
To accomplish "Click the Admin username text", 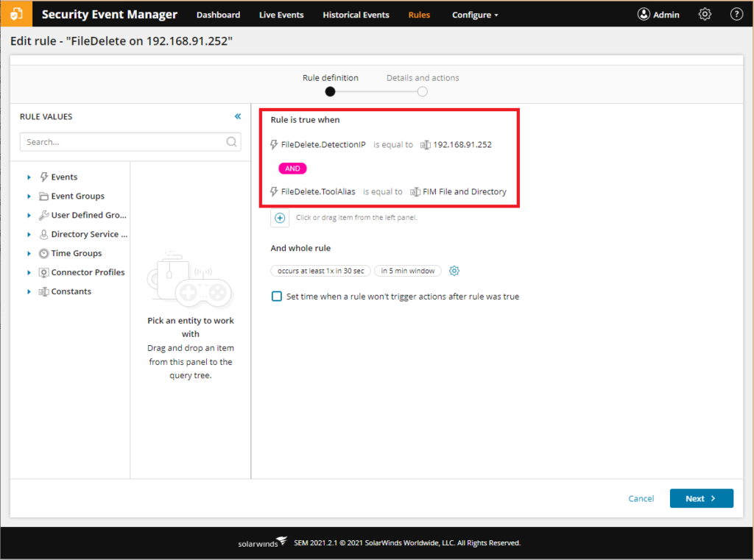I will coord(666,15).
